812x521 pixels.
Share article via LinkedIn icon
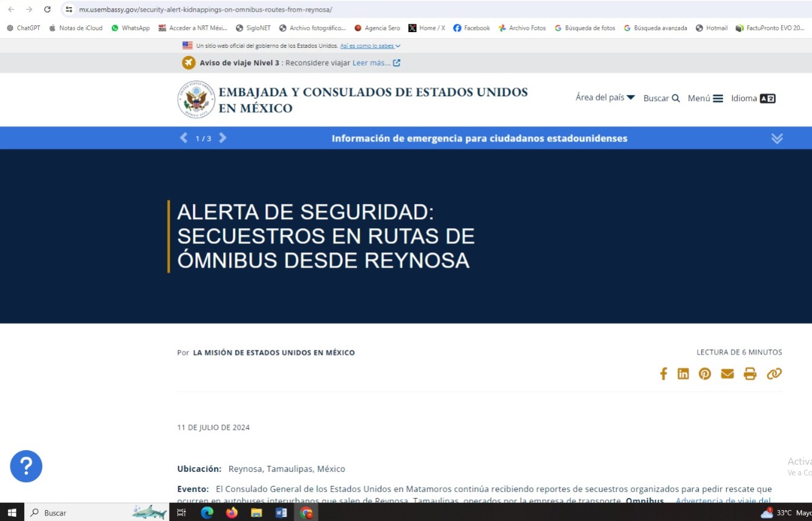tap(683, 374)
